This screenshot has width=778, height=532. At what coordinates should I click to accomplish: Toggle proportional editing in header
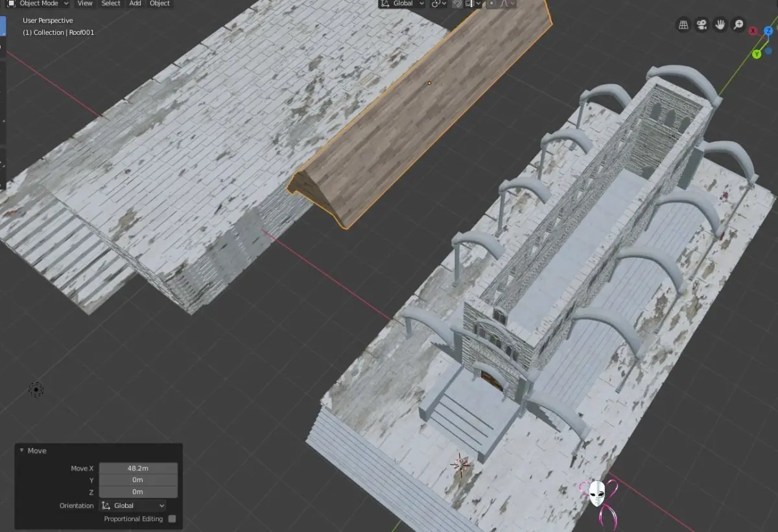coord(491,3)
